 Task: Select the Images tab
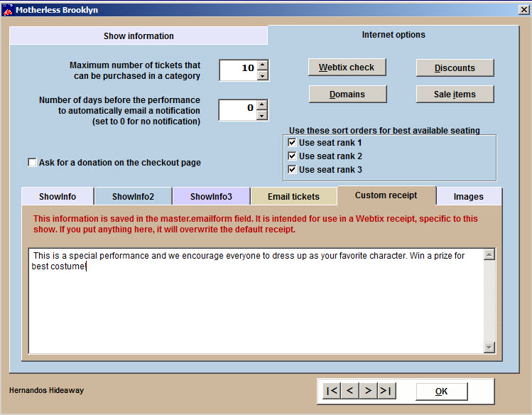pyautogui.click(x=468, y=197)
